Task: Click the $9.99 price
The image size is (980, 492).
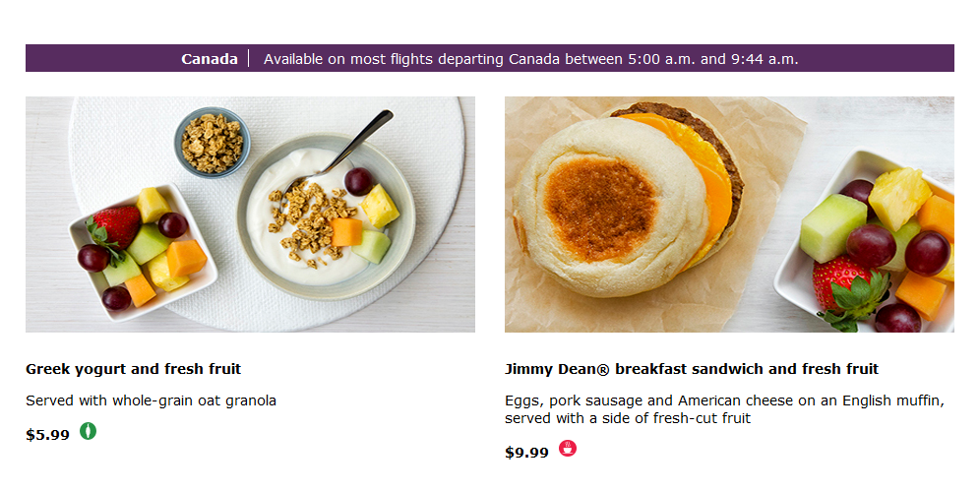Action: pos(526,452)
